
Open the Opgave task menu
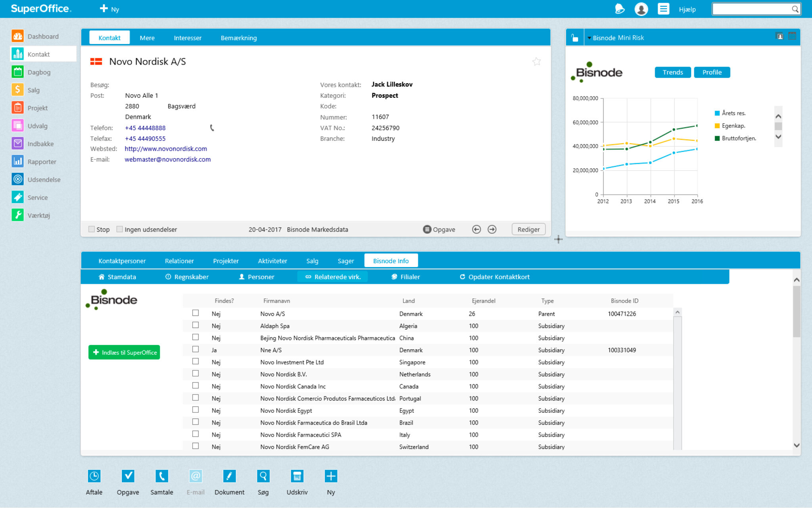pyautogui.click(x=439, y=229)
